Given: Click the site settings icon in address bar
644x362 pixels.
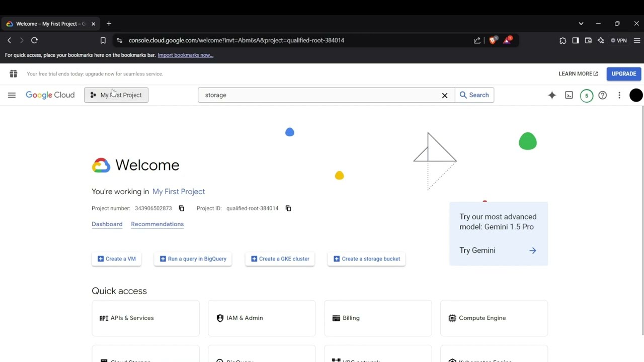Looking at the screenshot, I should (x=119, y=40).
